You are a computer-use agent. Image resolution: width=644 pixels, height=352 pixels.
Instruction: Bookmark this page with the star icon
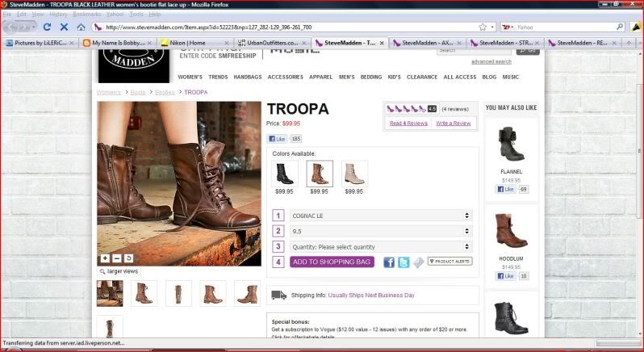483,27
